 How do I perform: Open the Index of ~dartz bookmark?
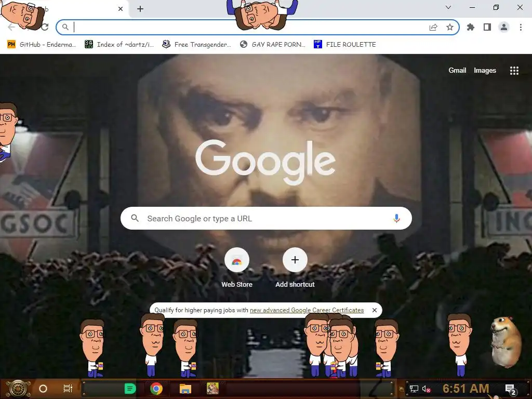(x=119, y=45)
